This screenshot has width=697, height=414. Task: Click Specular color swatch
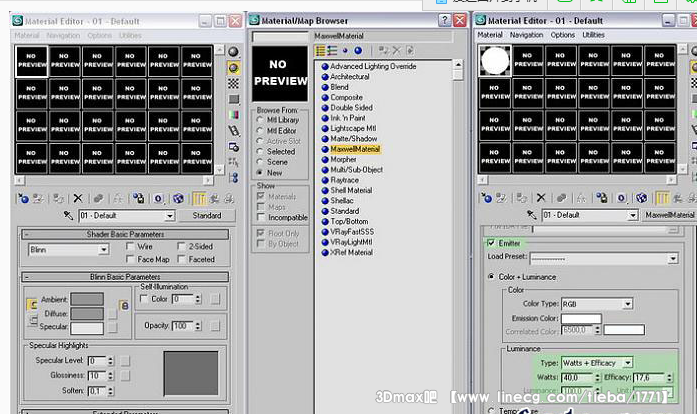coord(87,328)
